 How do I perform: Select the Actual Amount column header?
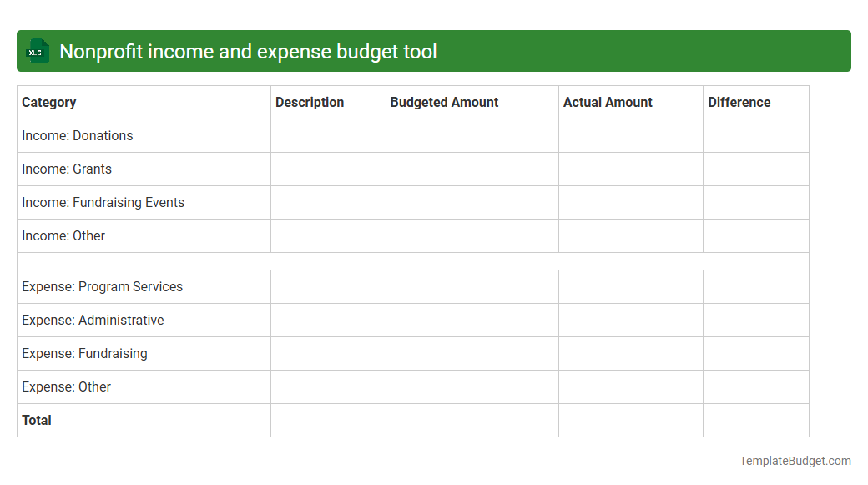click(x=608, y=102)
